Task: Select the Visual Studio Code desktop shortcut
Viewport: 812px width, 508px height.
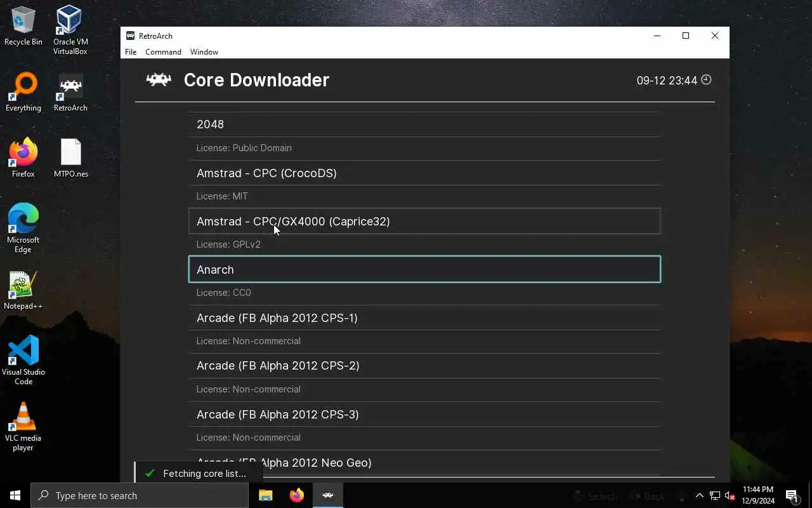Action: (x=23, y=361)
